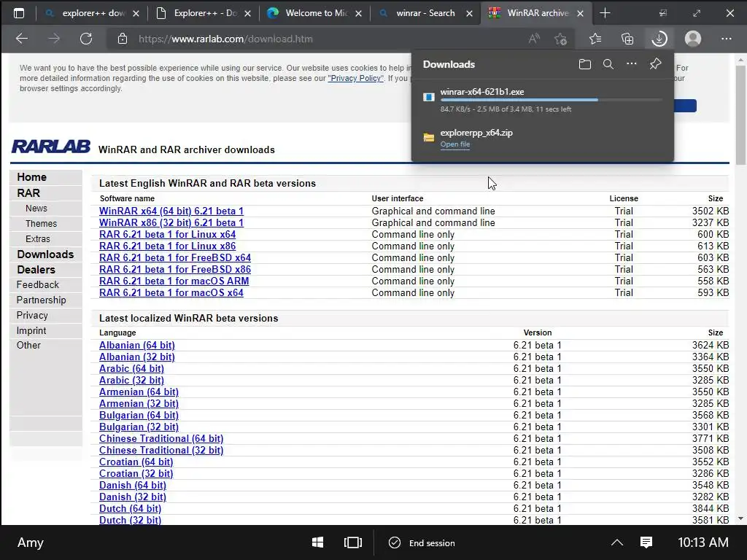Viewport: 747px width, 560px height.
Task: Open Dealers in the sidebar menu
Action: click(36, 270)
